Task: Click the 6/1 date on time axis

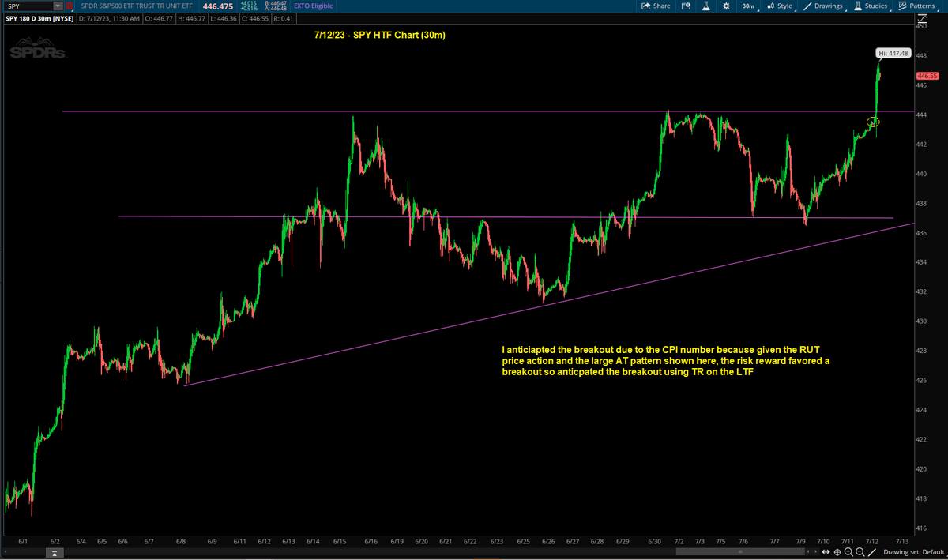Action: (23, 542)
